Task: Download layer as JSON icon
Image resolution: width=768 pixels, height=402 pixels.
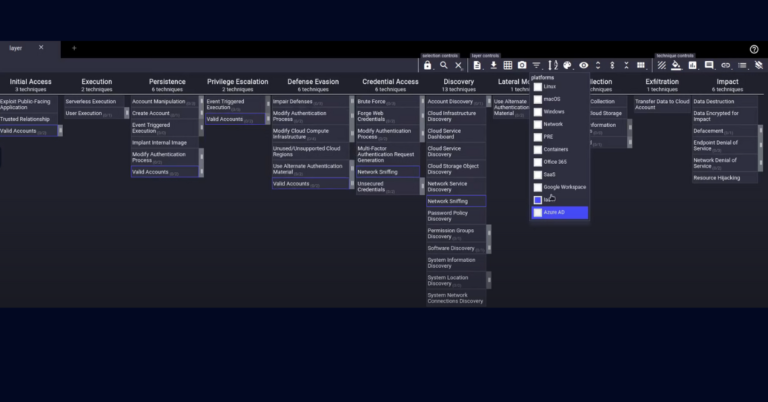Action: [x=493, y=65]
